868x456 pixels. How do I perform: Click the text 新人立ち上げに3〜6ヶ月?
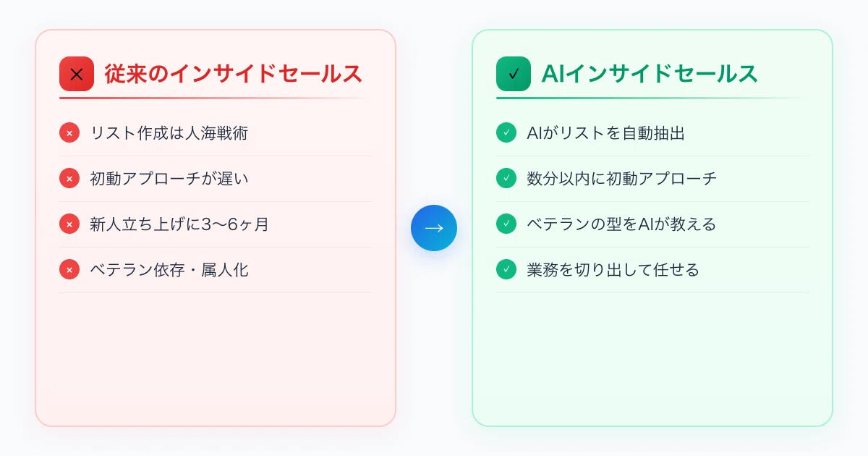[x=179, y=224]
